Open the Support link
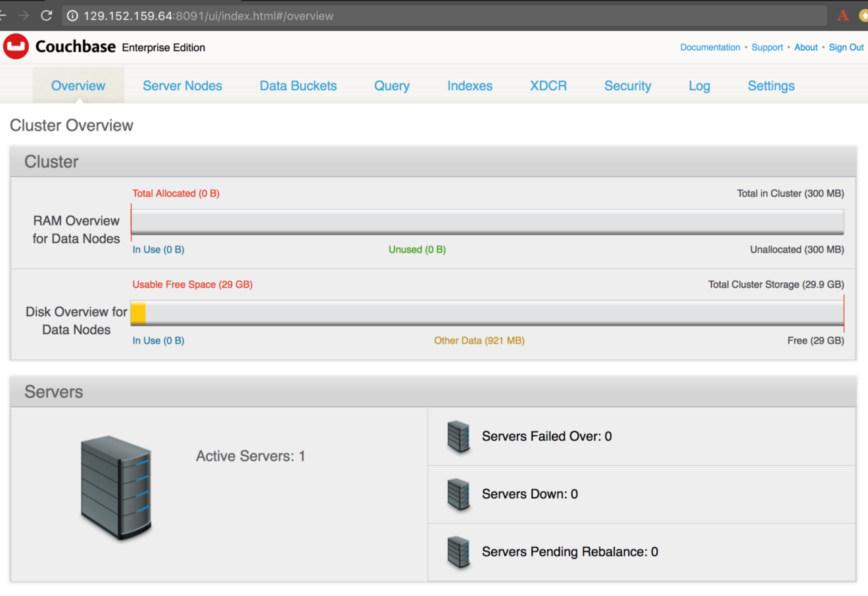Viewport: 868px width, 596px height. [x=767, y=47]
